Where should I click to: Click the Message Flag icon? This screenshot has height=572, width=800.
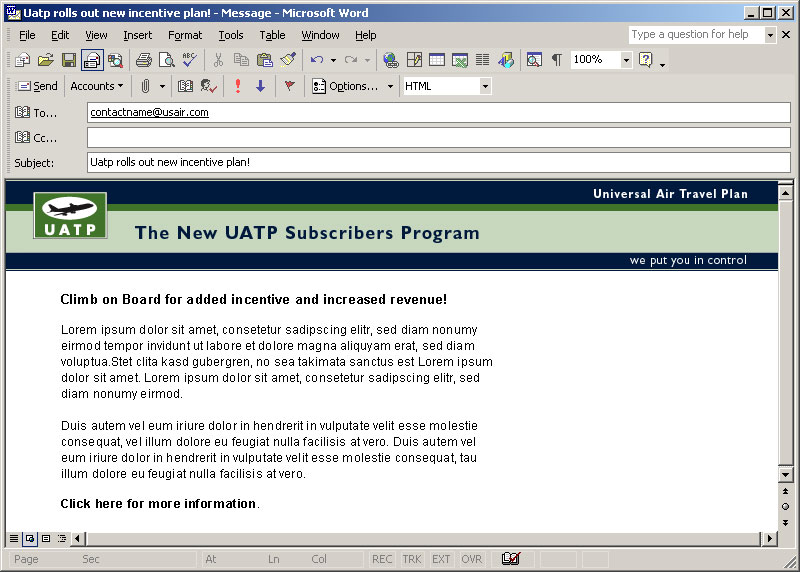[x=289, y=86]
